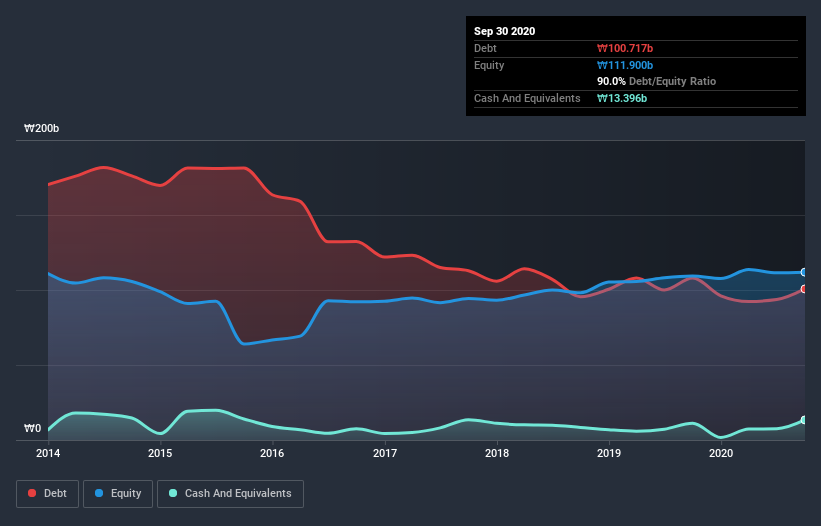Click Cash And Equivalents tooltip label
The width and height of the screenshot is (821, 526).
click(527, 98)
